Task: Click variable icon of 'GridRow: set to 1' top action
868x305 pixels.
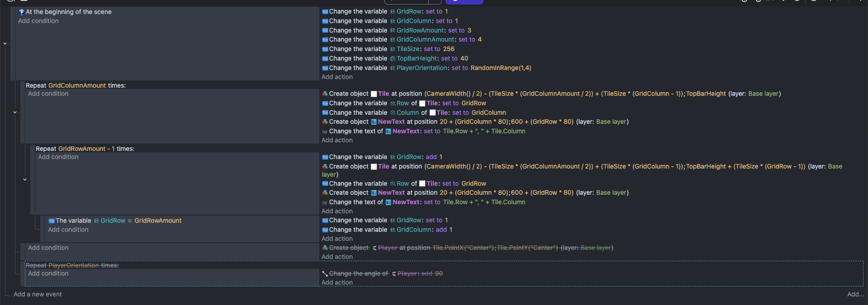Action: pos(325,12)
